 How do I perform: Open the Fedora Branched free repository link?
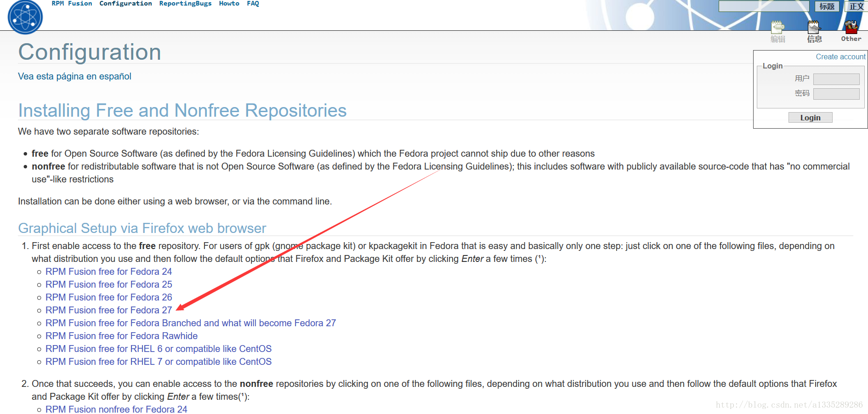(x=191, y=323)
